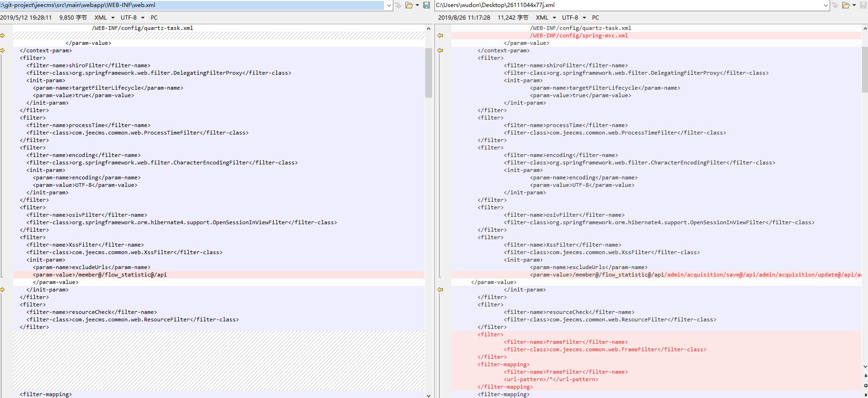Open left pane XML file format dropdown
The image size is (868, 398).
[x=104, y=17]
